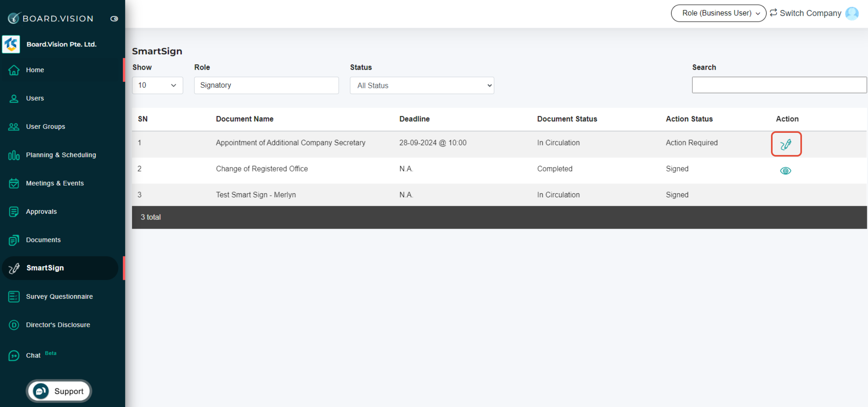Go to Approvals menu label
The height and width of the screenshot is (407, 868).
pyautogui.click(x=41, y=212)
